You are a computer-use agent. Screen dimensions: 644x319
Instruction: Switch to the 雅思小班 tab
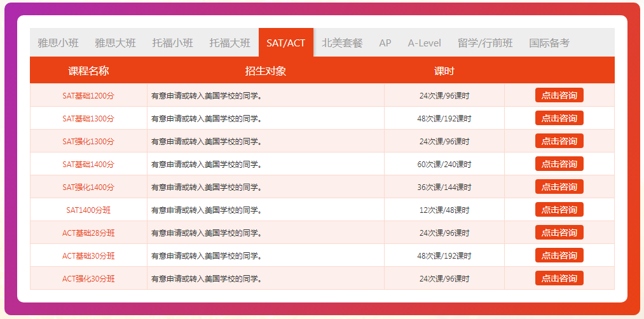(x=58, y=43)
